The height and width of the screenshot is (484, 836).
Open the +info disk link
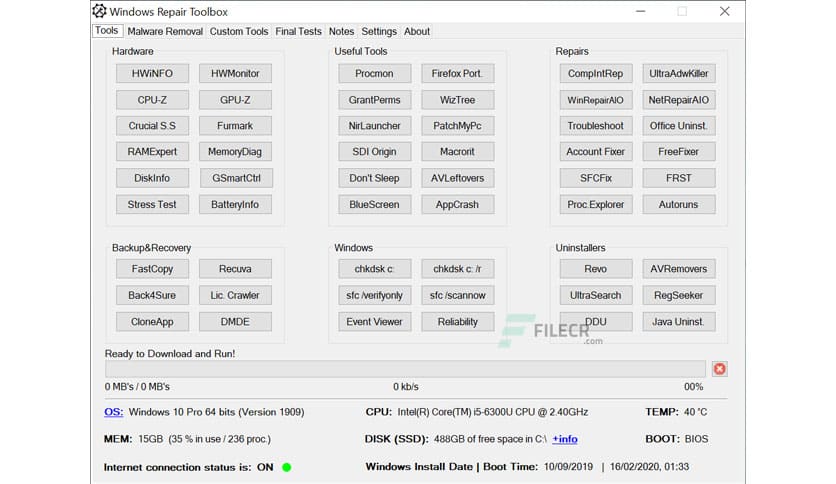point(565,439)
